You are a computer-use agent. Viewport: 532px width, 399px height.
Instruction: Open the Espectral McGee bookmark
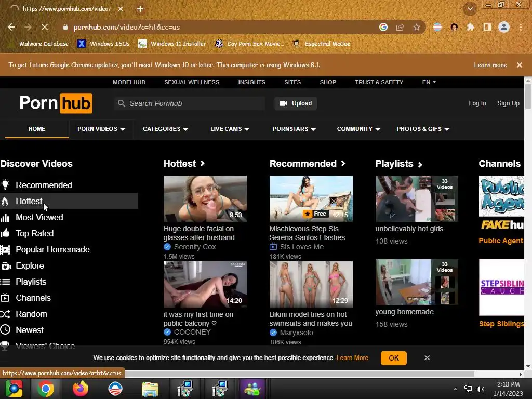coord(322,44)
